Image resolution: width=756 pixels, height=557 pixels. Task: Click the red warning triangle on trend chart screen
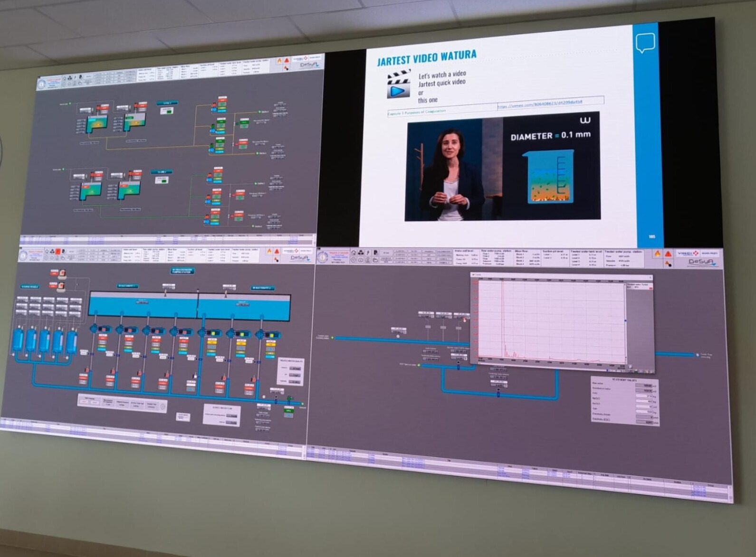coord(668,254)
